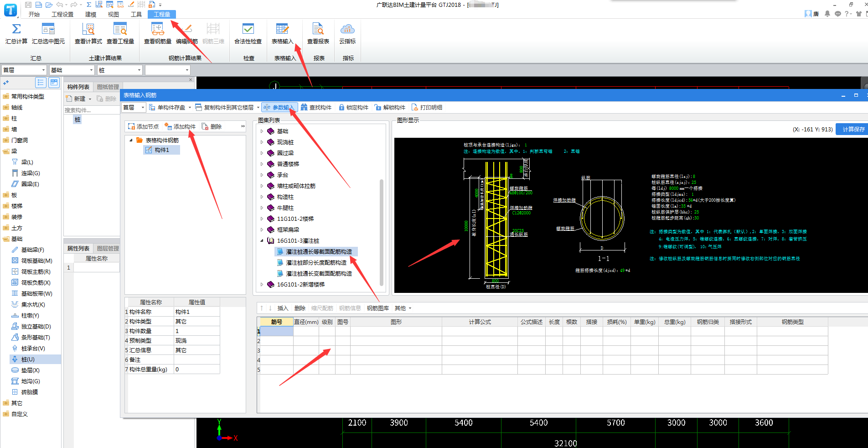
Task: Click 钢筋信息 button
Action: tap(350, 308)
